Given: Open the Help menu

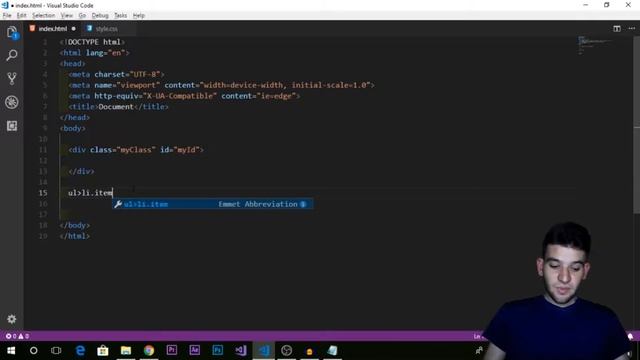Looking at the screenshot, I should [x=139, y=16].
